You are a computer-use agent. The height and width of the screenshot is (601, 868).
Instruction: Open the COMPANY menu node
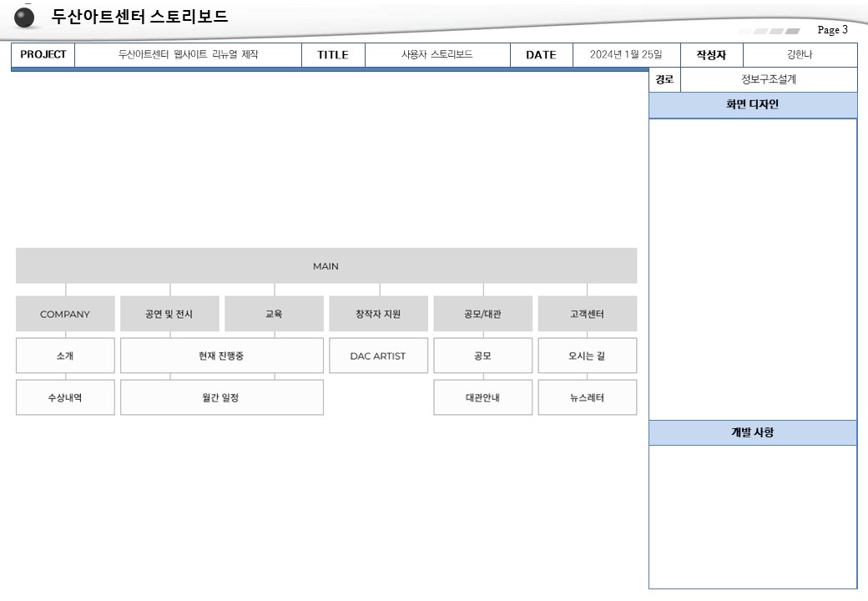point(65,314)
